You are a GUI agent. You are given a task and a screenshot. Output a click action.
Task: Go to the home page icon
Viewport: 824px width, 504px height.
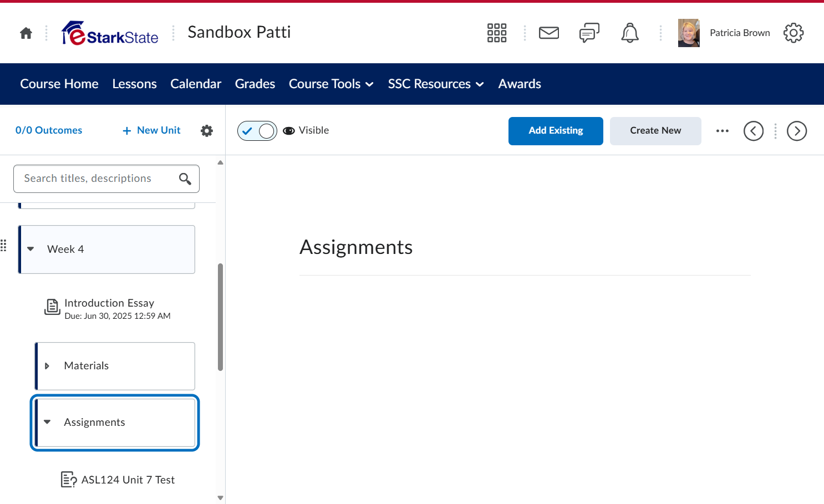26,33
